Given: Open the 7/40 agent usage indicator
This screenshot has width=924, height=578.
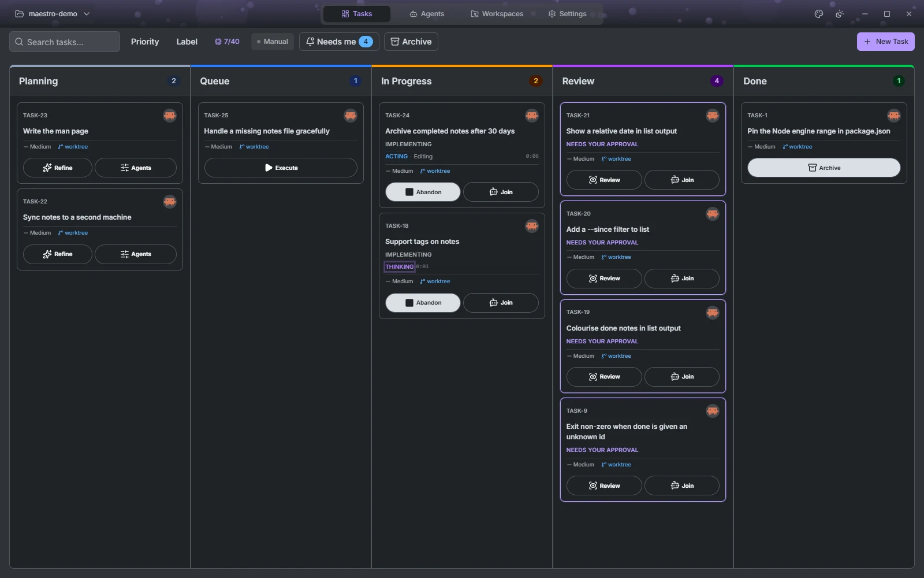Looking at the screenshot, I should tap(227, 42).
